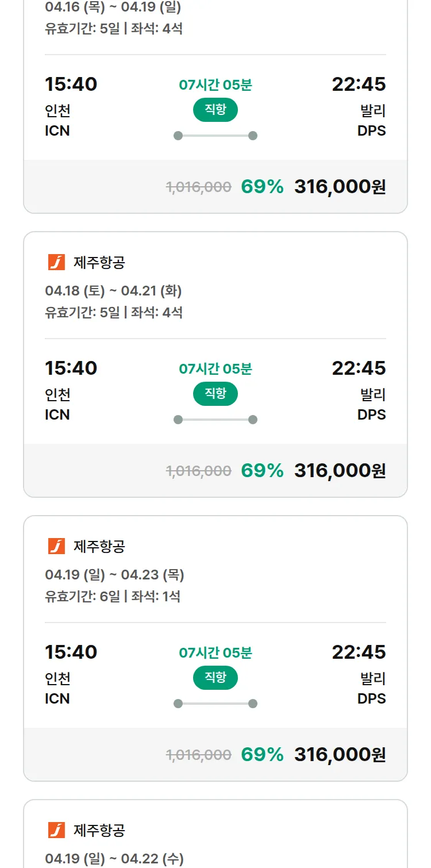The height and width of the screenshot is (868, 431).
Task: Click 69% discount label on the 04.18 flight
Action: pyautogui.click(x=262, y=471)
